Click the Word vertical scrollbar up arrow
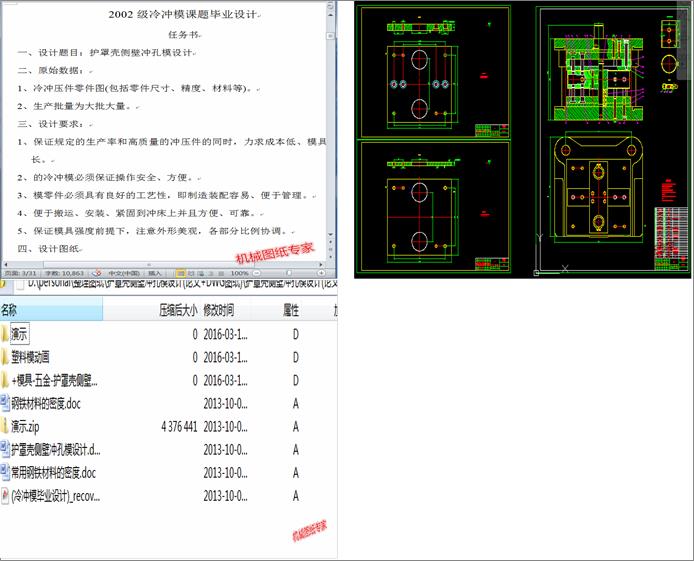Image resolution: width=694 pixels, height=561 pixels. point(330,14)
